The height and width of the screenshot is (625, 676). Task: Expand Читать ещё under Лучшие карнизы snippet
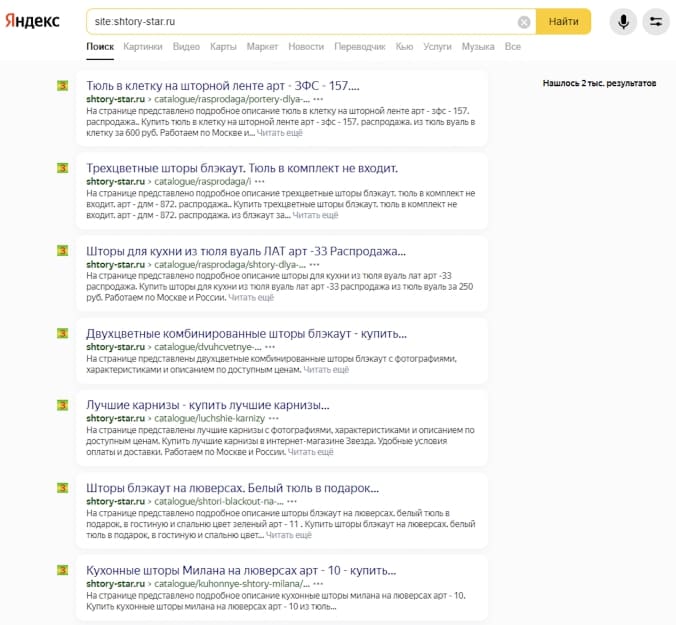311,452
